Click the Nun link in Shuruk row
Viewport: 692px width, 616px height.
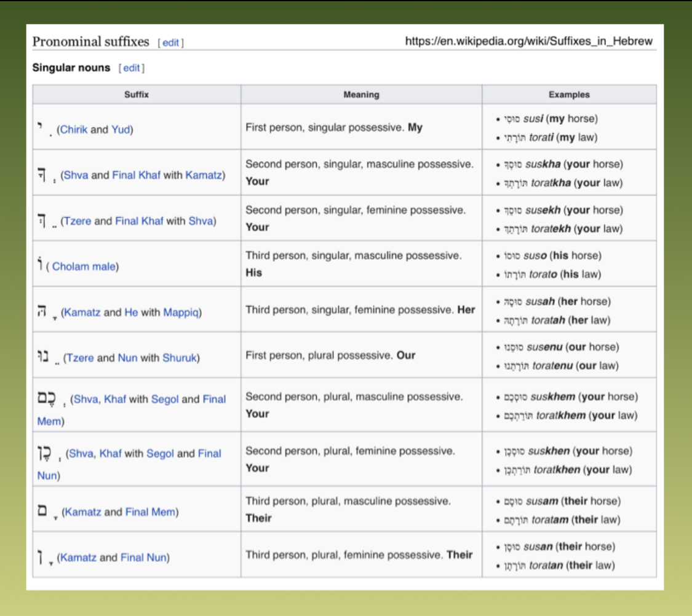[127, 358]
